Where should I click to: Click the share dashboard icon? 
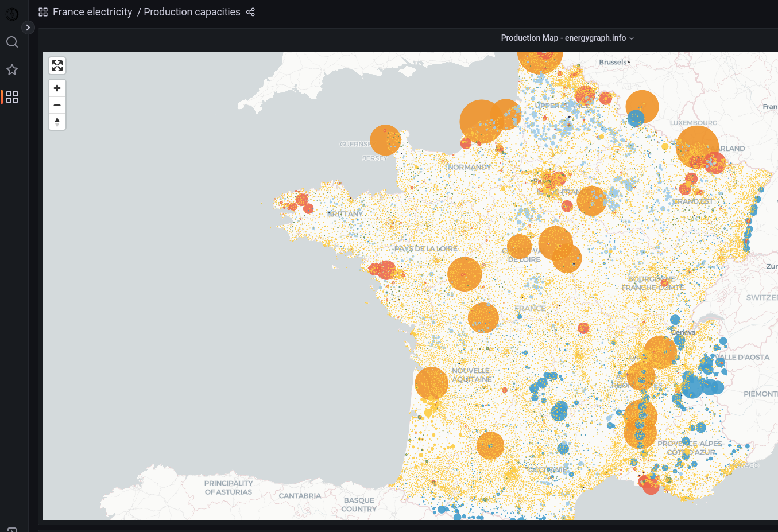[250, 12]
